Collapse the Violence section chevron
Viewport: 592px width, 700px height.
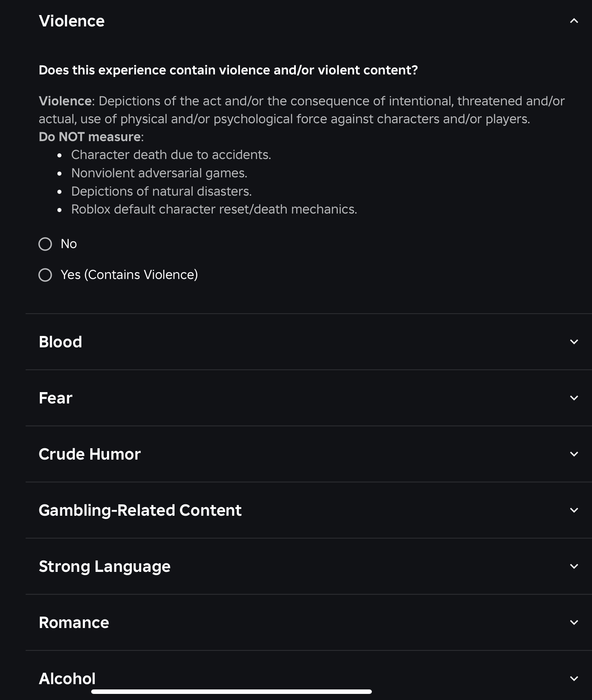tap(574, 21)
